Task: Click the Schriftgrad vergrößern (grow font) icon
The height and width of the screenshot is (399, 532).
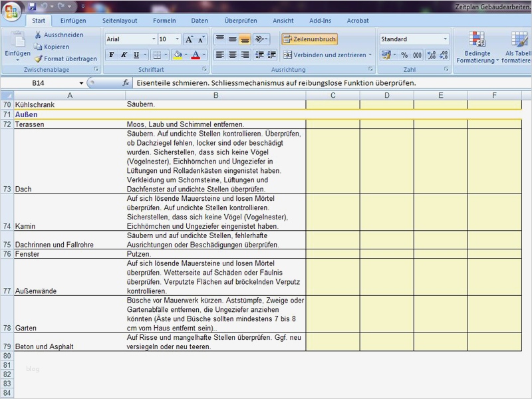Action: pyautogui.click(x=188, y=38)
